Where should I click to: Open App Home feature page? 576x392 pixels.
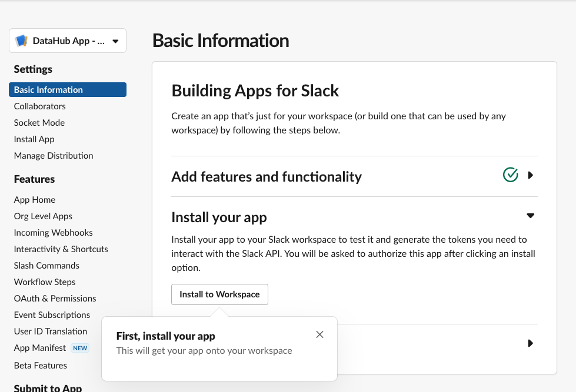point(35,200)
